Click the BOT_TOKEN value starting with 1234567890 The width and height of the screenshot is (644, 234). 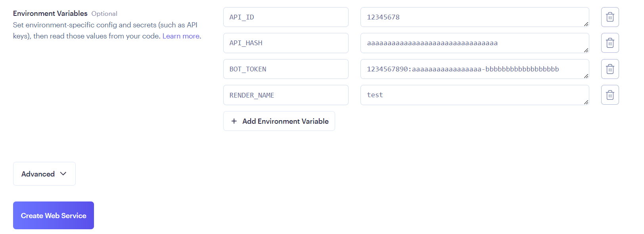click(472, 69)
